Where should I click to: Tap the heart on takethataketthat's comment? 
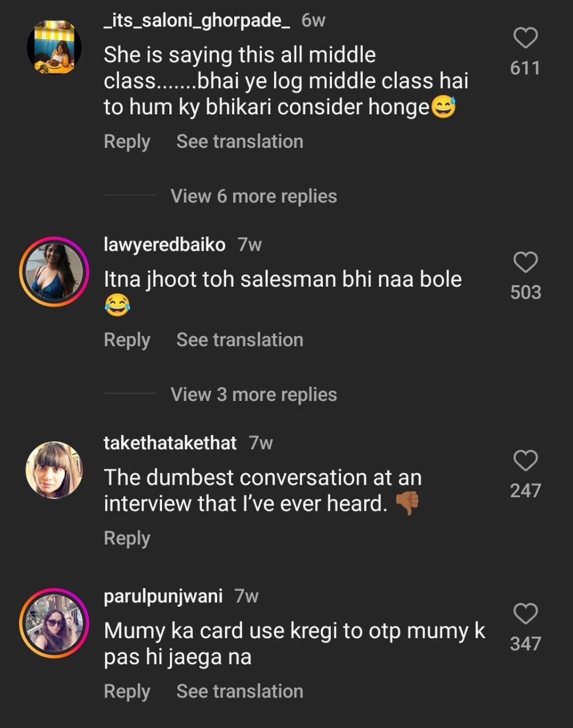(525, 460)
